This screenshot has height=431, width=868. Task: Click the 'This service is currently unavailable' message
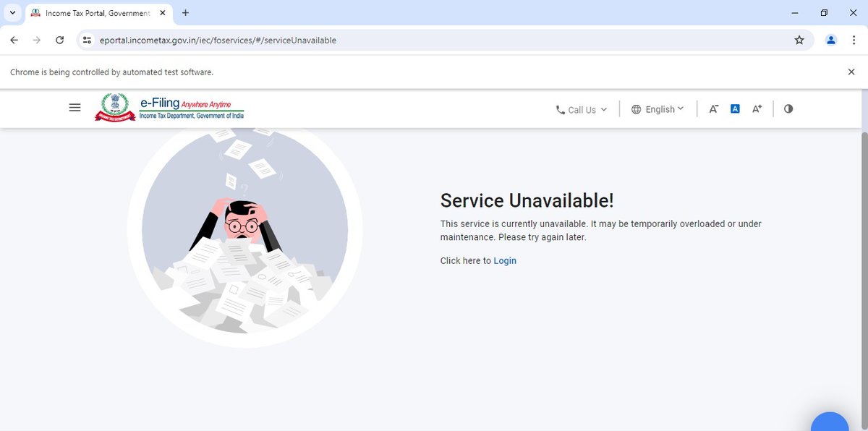click(x=601, y=231)
